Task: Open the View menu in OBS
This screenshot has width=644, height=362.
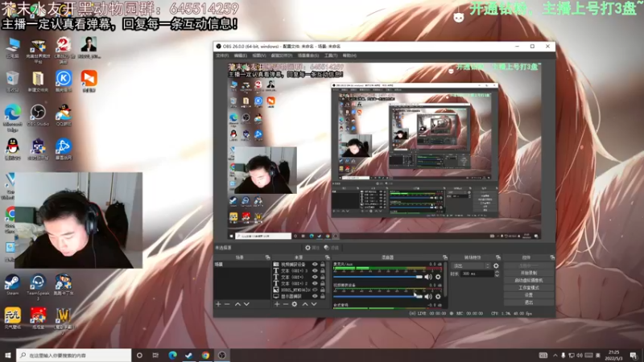Action: pos(259,56)
